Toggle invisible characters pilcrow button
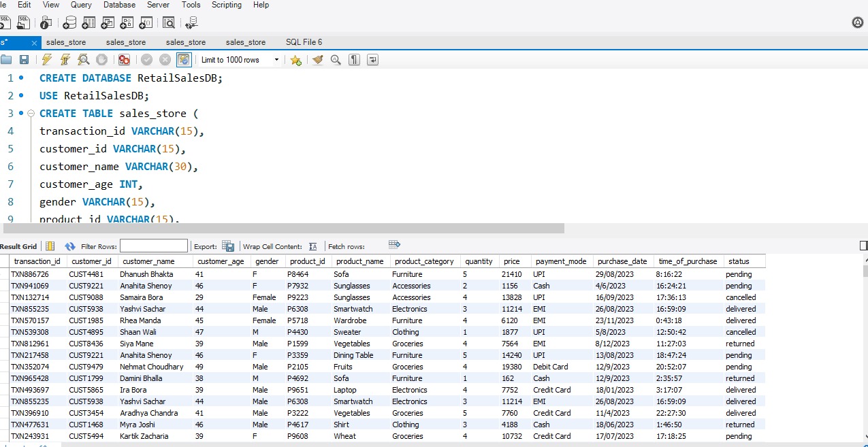The height and width of the screenshot is (447, 868). [354, 60]
